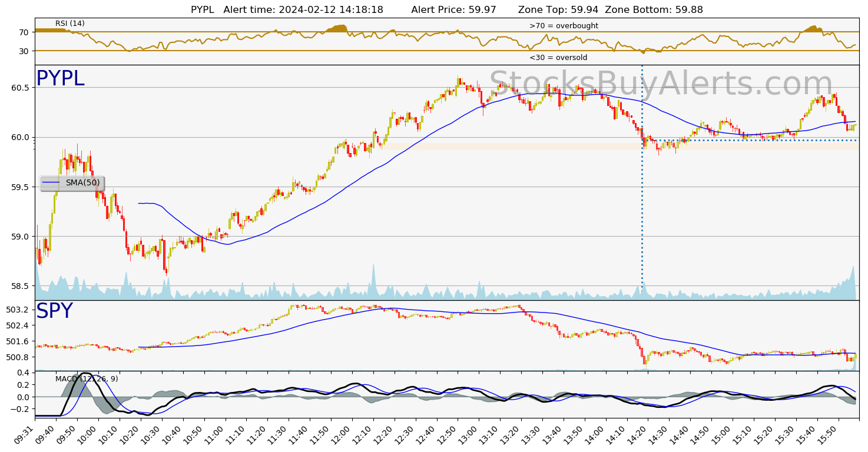Click the chart title alert time text
Screen dimensions: 868x452
pos(303,10)
